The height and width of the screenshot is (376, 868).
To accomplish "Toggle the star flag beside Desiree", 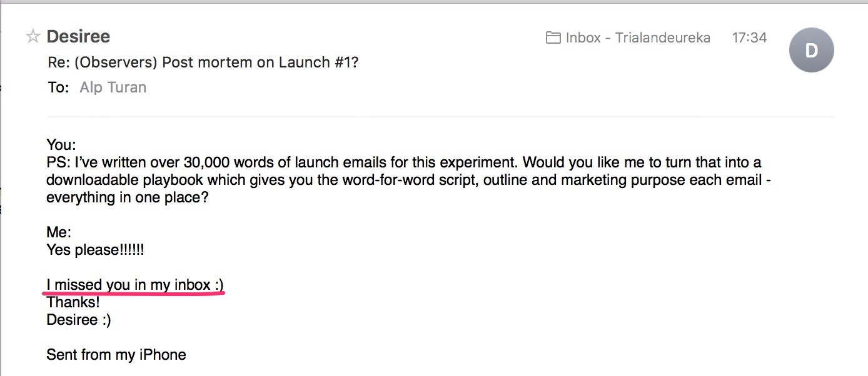I will point(33,37).
